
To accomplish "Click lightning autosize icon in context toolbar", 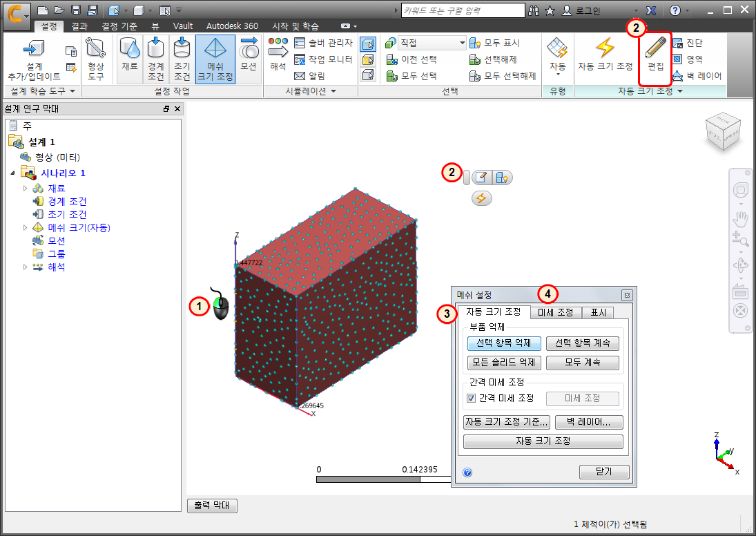I will 481,198.
